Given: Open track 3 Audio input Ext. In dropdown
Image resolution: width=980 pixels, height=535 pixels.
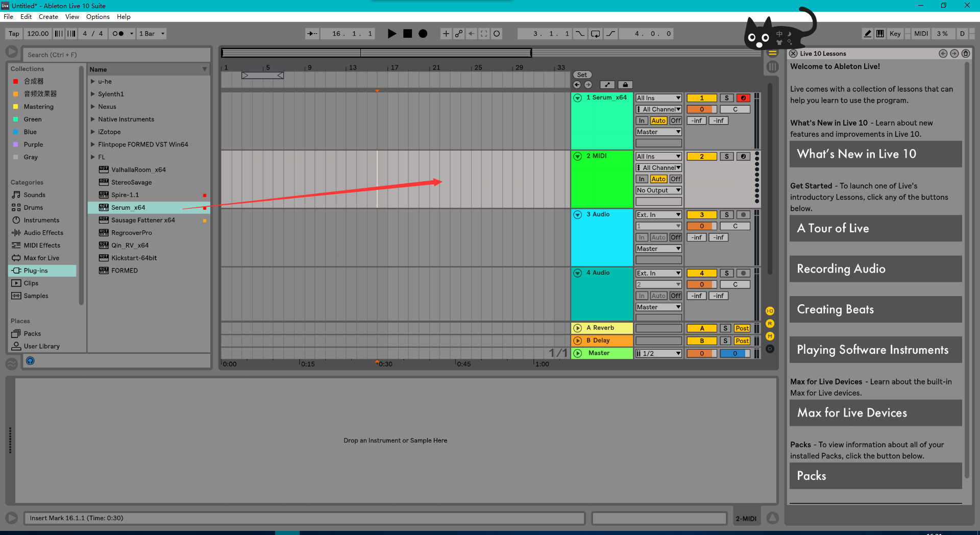Looking at the screenshot, I should coord(659,215).
